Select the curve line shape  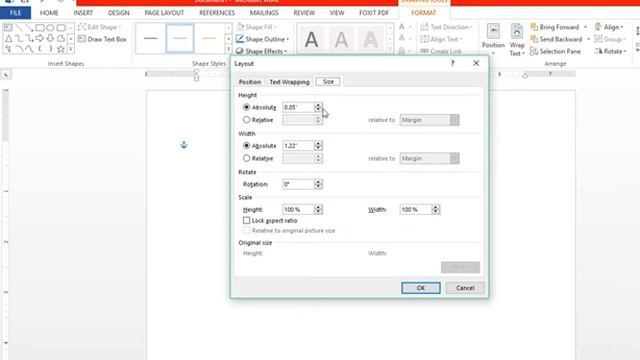pyautogui.click(x=29, y=49)
